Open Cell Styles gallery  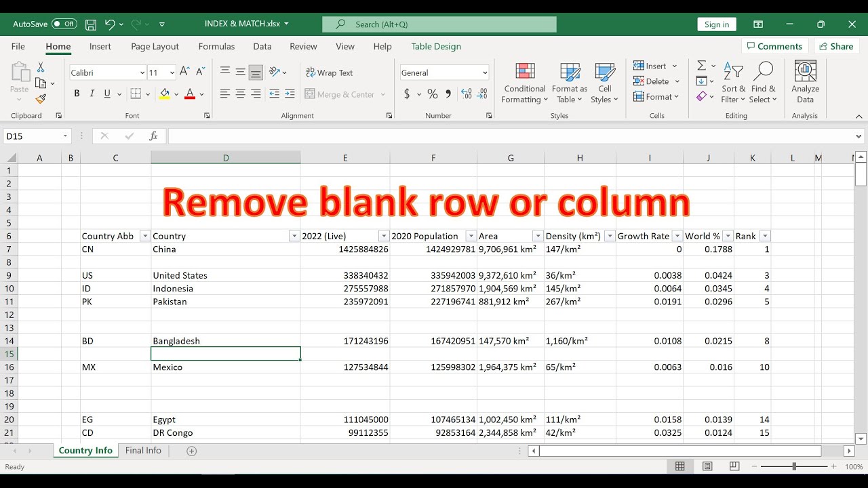point(604,83)
